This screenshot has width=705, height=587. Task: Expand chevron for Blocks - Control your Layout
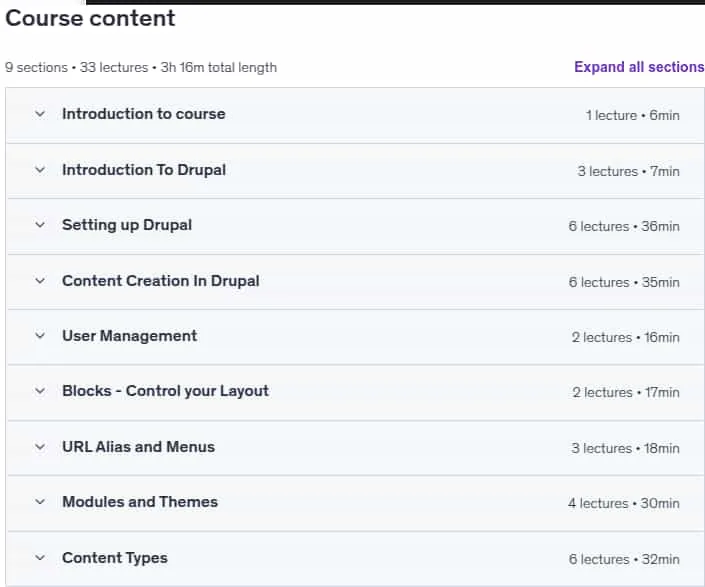click(40, 391)
